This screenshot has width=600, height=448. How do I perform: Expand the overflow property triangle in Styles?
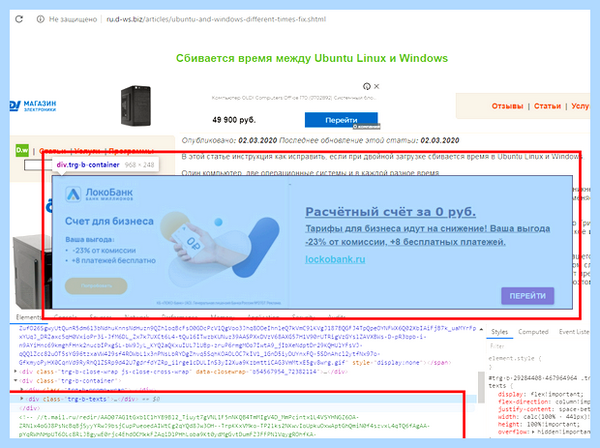[533, 432]
